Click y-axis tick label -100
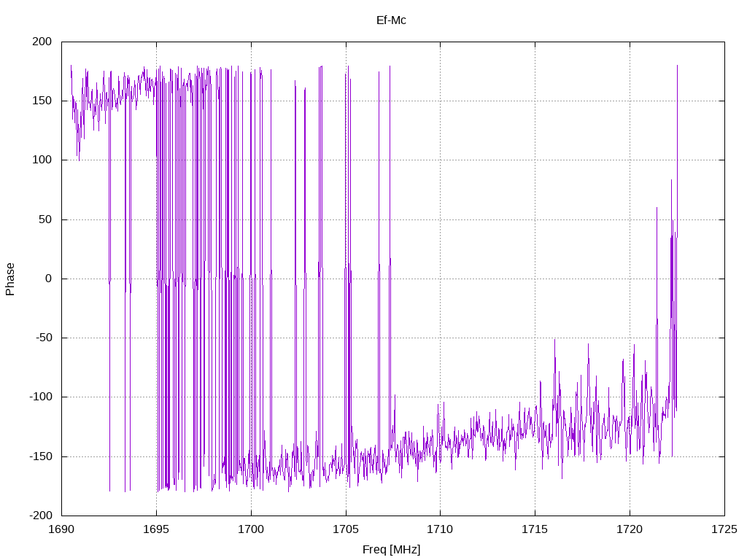This screenshot has height=560, width=747. point(41,397)
